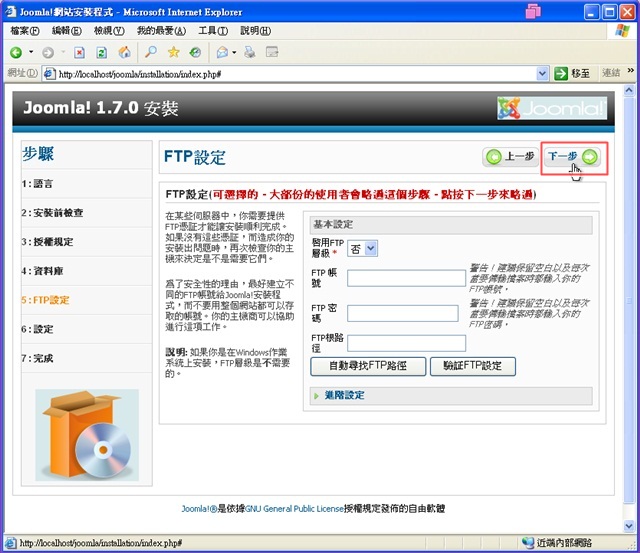Select step 7: 完成
The image size is (640, 553).
[37, 358]
